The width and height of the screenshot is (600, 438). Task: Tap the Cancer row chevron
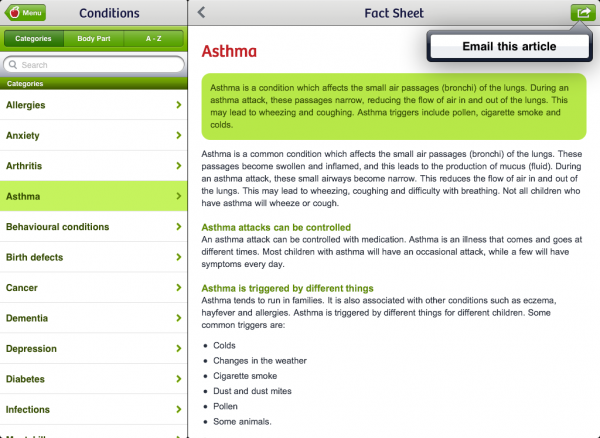click(179, 288)
